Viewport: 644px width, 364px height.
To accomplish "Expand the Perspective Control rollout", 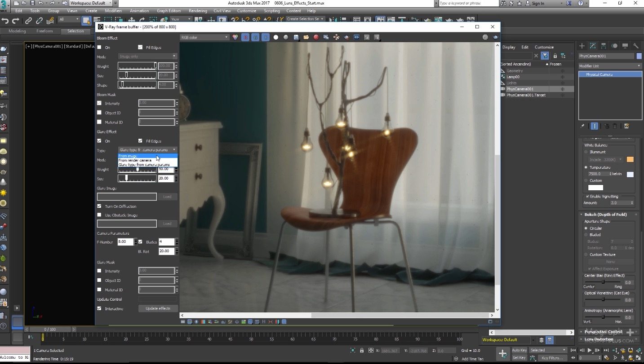I will [x=603, y=332].
